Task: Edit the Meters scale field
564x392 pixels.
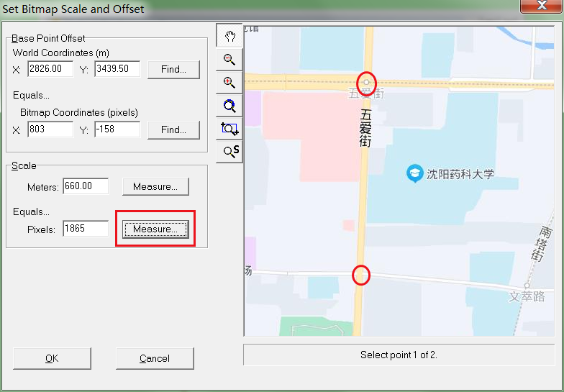Action: pyautogui.click(x=86, y=186)
